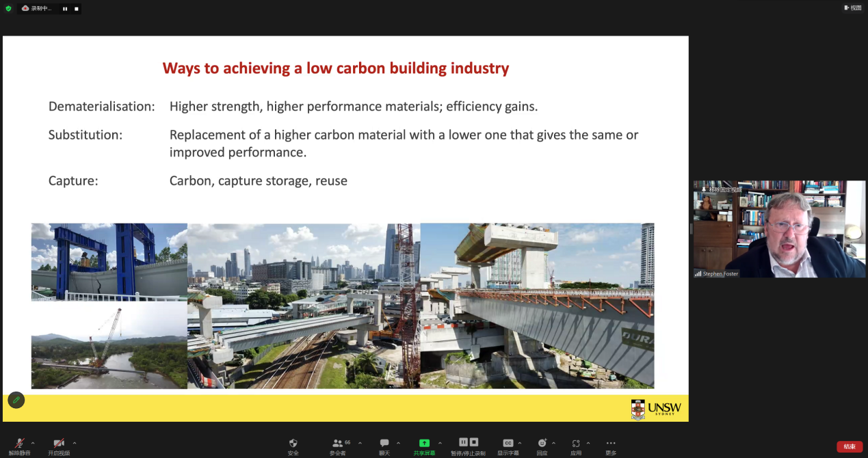The width and height of the screenshot is (868, 458).
Task: Open the Reactions (回应) emoji icon
Action: 542,443
